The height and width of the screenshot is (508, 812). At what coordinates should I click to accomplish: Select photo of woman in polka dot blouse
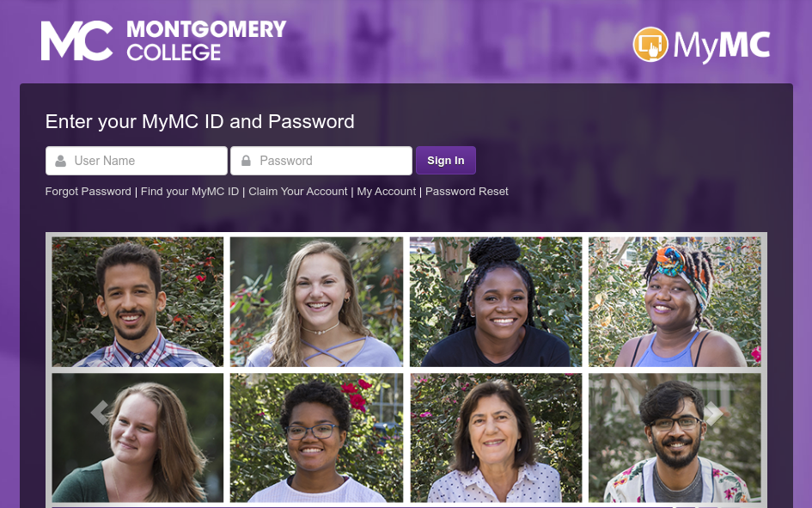tap(496, 438)
